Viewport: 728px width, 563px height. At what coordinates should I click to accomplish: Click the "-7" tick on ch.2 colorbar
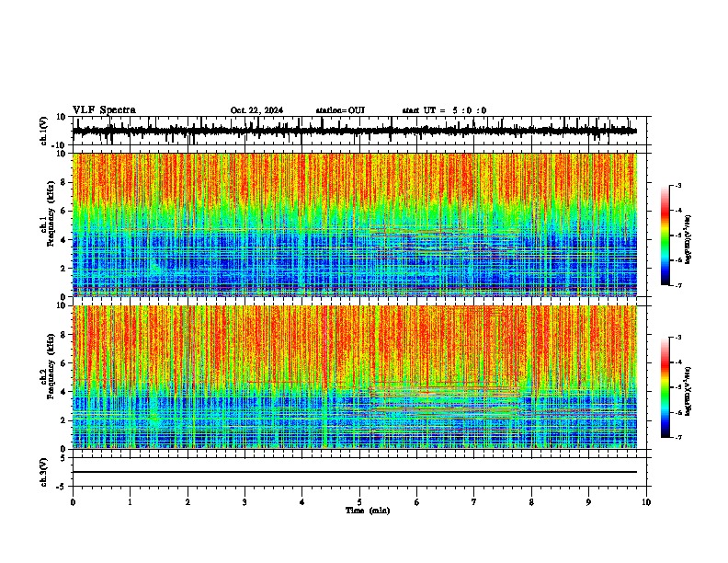click(x=677, y=437)
